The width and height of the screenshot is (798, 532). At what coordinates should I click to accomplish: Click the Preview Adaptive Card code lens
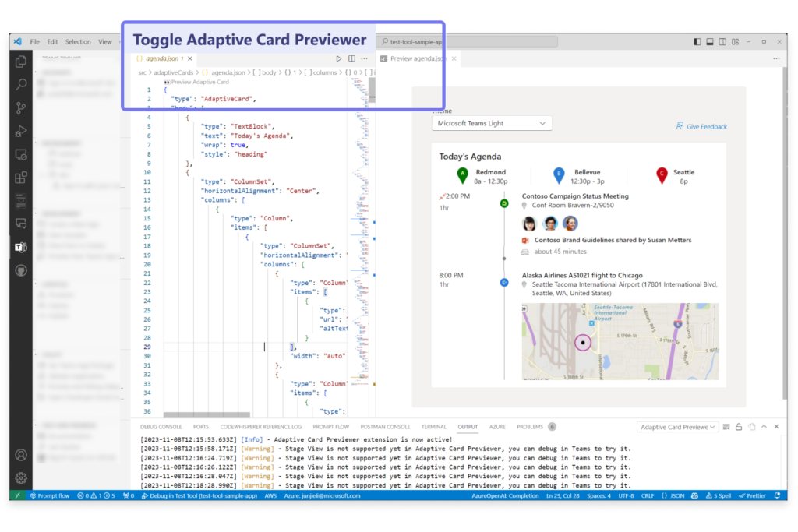tap(196, 82)
